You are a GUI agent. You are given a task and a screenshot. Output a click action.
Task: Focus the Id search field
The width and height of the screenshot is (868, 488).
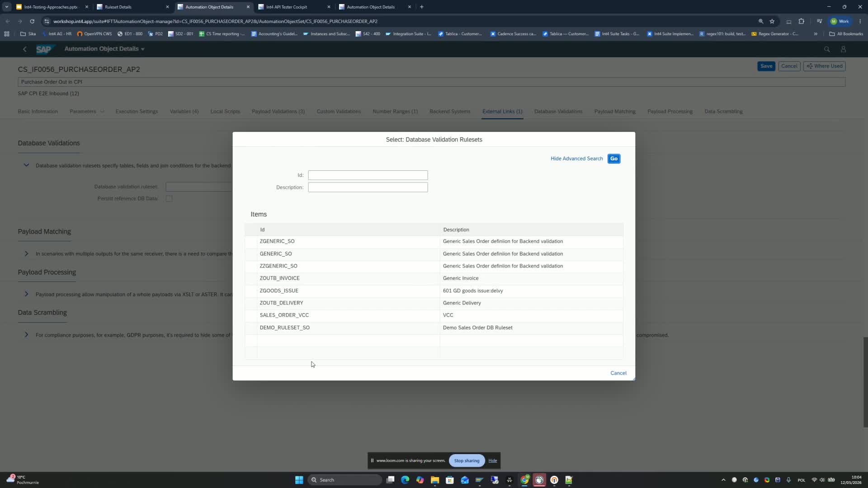click(x=368, y=175)
